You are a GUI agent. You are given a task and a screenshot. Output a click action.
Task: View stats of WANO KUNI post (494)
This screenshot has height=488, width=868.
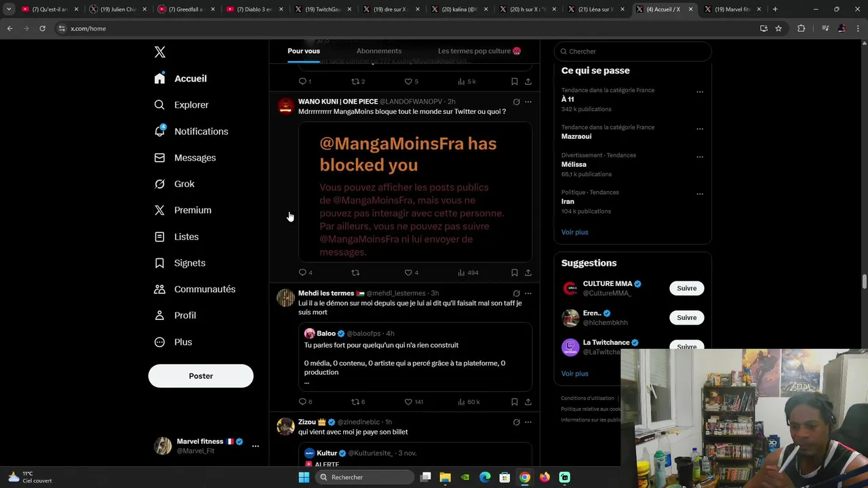coord(468,272)
